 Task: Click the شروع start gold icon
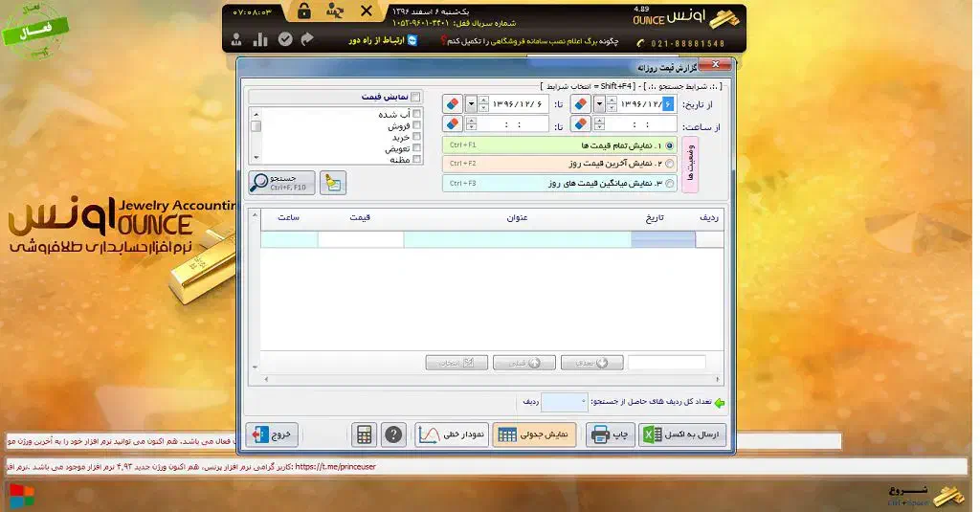tap(948, 496)
